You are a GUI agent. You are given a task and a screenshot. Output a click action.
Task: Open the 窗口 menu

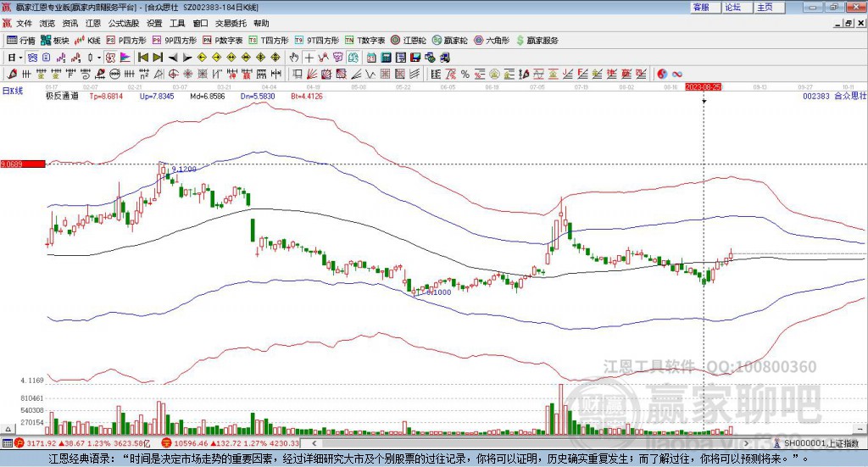[x=200, y=23]
